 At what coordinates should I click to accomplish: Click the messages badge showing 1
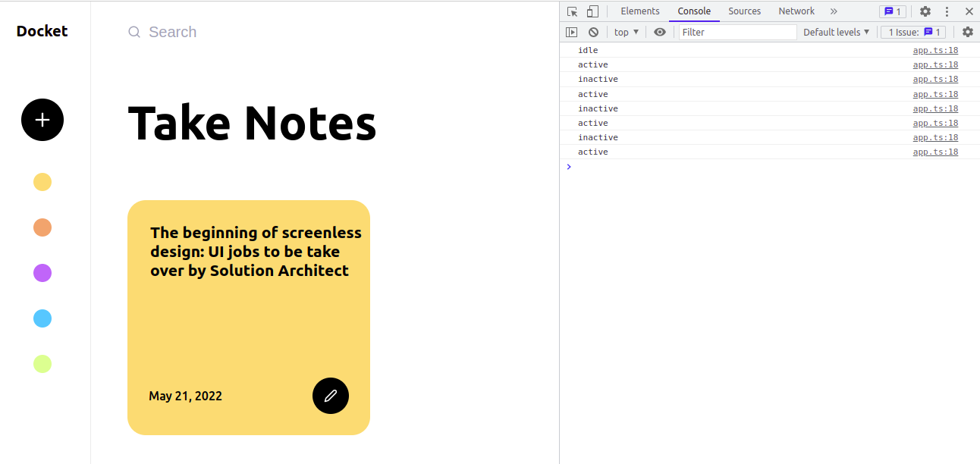point(892,11)
